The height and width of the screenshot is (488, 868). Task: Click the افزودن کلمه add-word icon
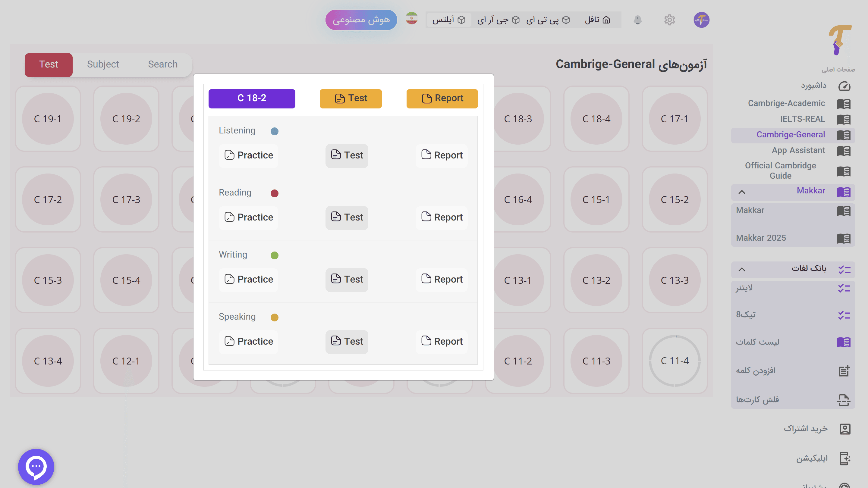click(x=844, y=371)
